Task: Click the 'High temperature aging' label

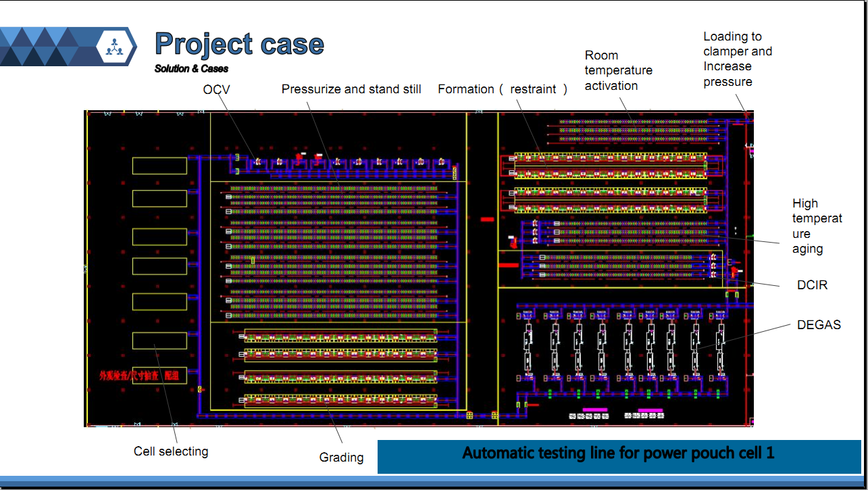Action: pos(817,226)
